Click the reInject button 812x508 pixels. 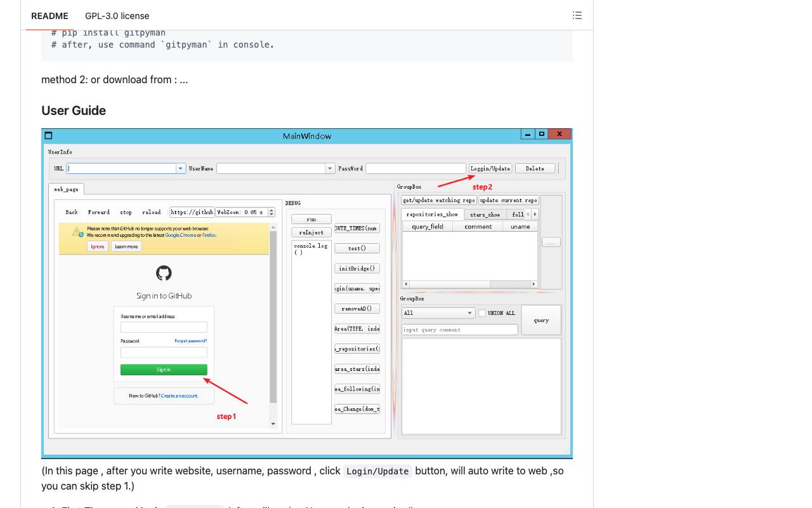pyautogui.click(x=311, y=232)
